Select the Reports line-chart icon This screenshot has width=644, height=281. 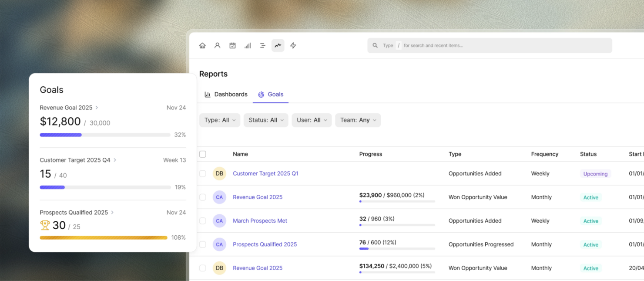coord(278,45)
